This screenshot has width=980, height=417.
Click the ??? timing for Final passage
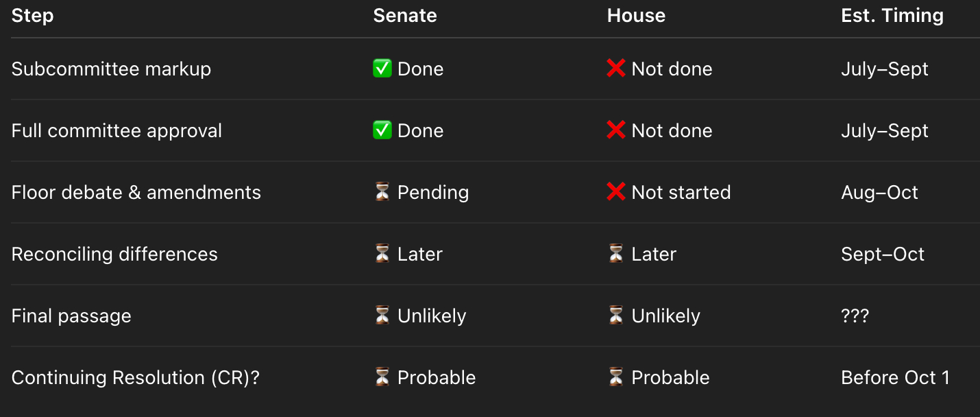pyautogui.click(x=855, y=315)
